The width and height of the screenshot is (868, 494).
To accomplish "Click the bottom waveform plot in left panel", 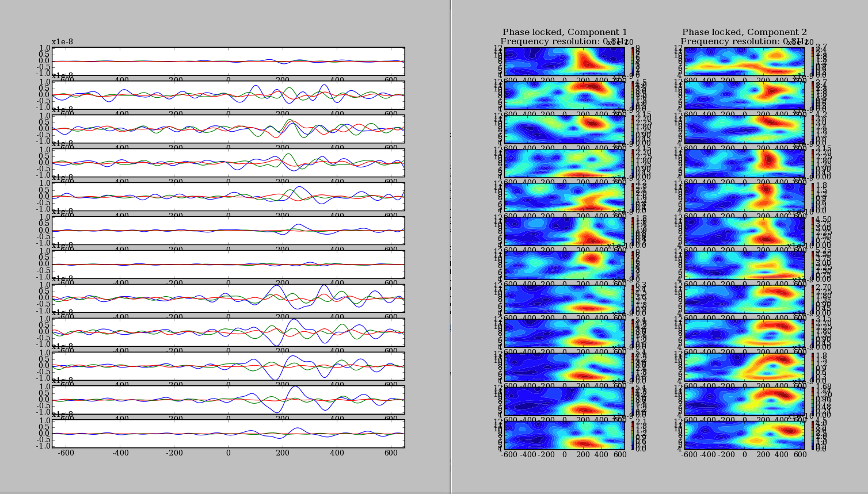I will [x=228, y=434].
